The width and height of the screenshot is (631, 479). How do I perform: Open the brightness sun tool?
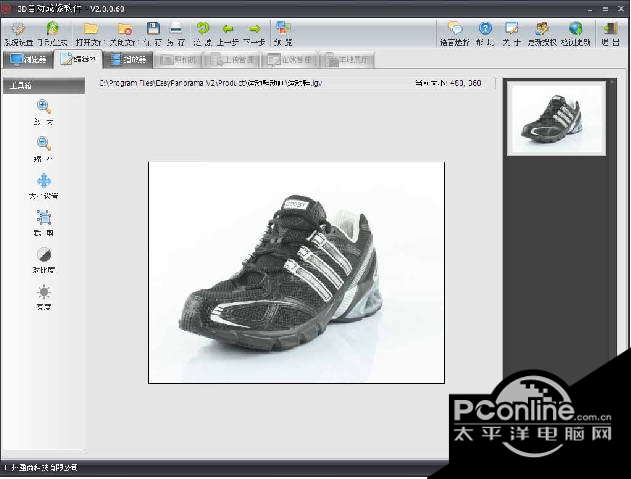pyautogui.click(x=44, y=291)
